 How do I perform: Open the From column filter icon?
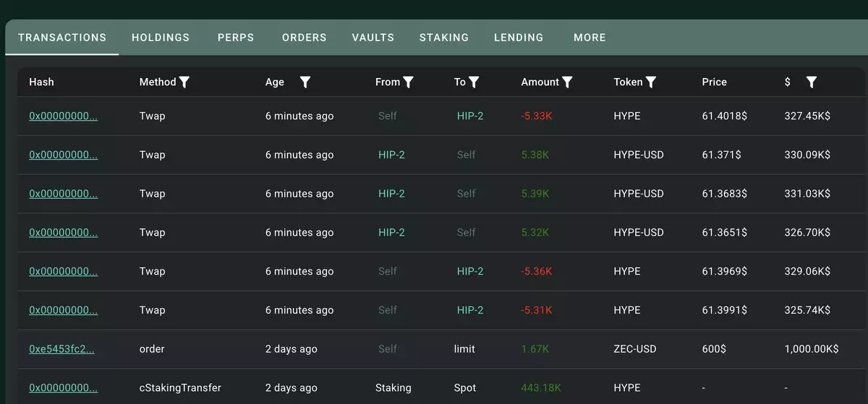(409, 82)
